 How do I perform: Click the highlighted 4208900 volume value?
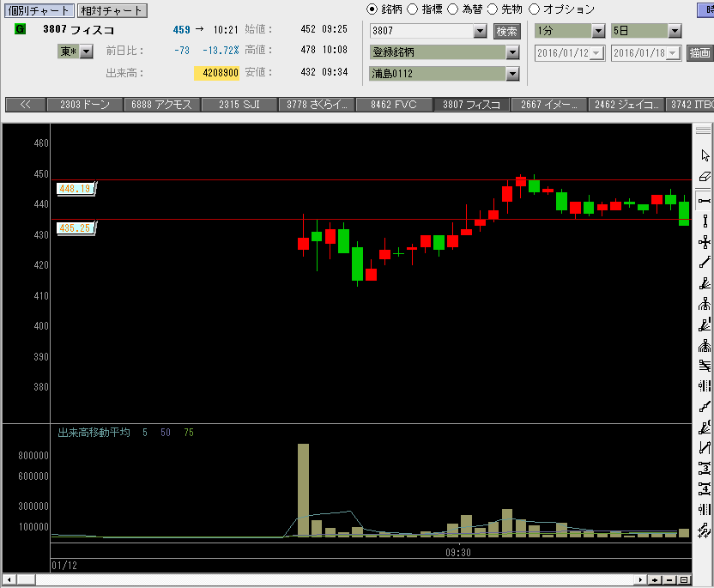pos(217,73)
